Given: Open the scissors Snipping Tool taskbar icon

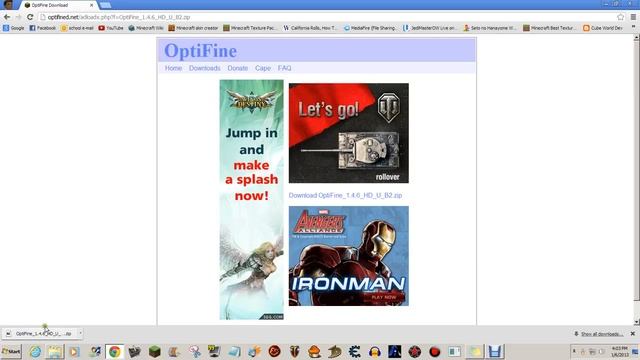Looking at the screenshot, I should [194, 351].
